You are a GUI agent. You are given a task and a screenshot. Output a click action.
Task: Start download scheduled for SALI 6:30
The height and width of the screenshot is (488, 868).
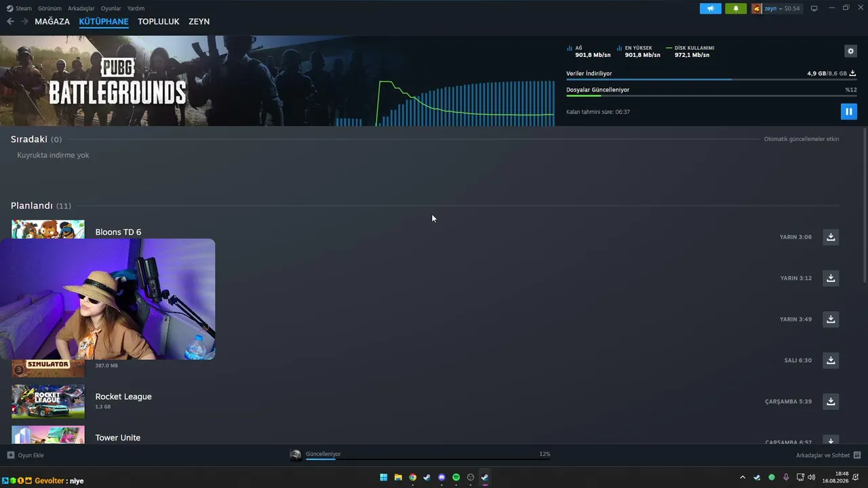pos(831,360)
